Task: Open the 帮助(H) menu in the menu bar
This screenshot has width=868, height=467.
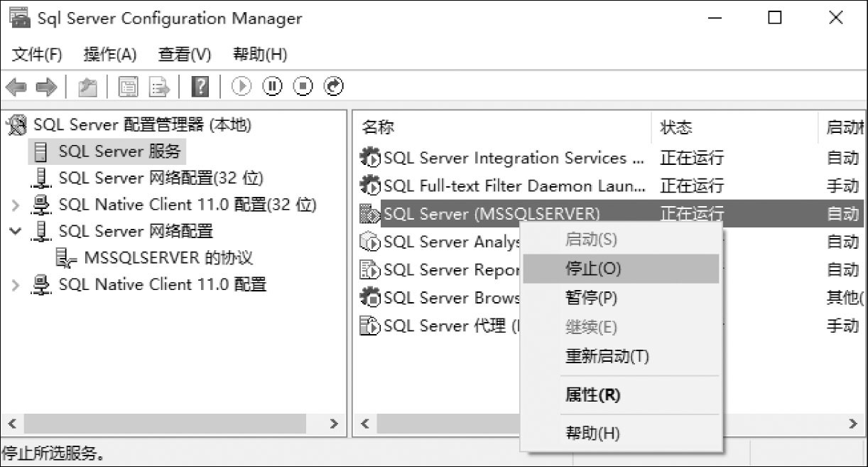Action: pyautogui.click(x=260, y=54)
